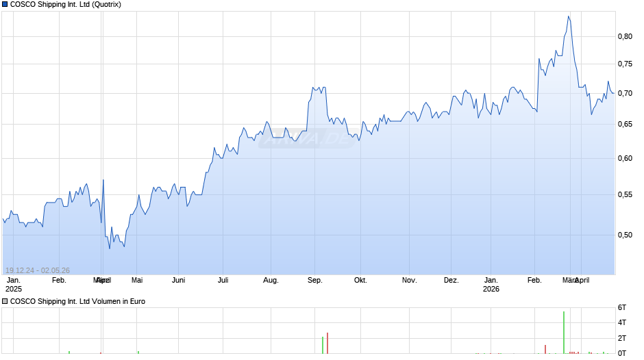644x360 pixels.
Task: Click the price peak above 0,80 in March 2026
Action: pos(569,17)
